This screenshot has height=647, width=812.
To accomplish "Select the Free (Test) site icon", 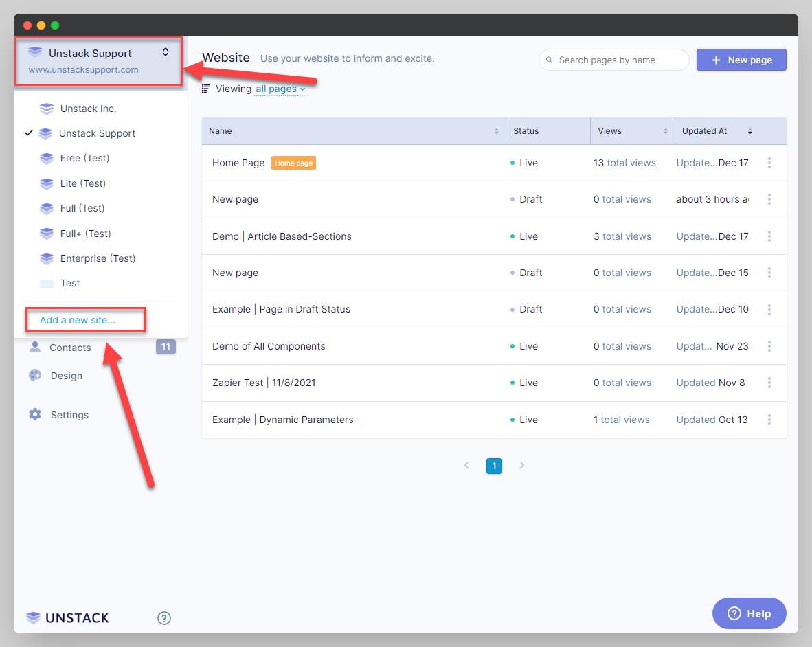I will pos(47,159).
